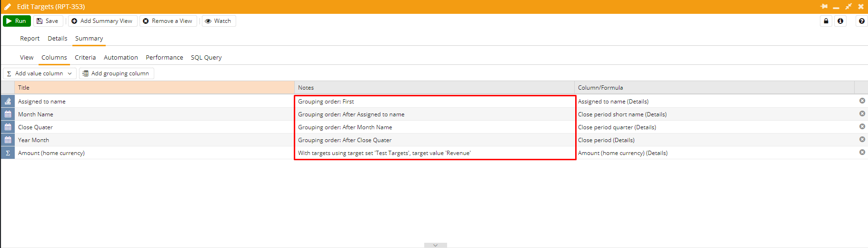Click the 'With targets using target set' note
The height and width of the screenshot is (248, 868).
tap(434, 153)
